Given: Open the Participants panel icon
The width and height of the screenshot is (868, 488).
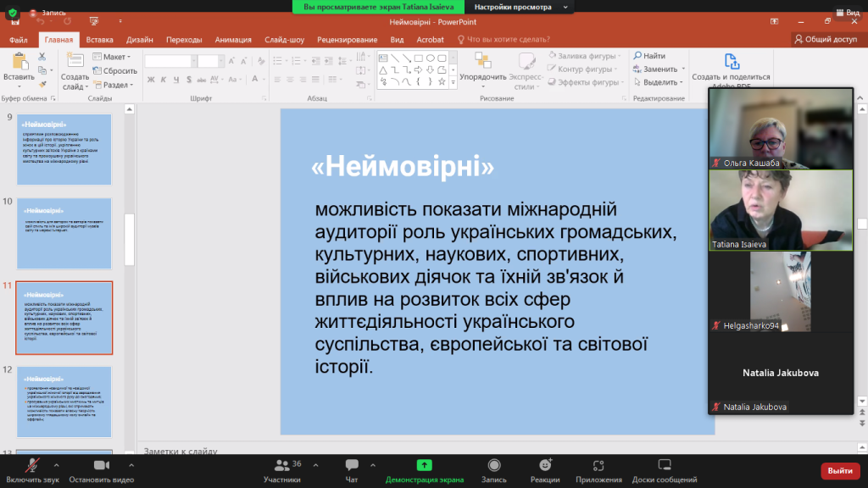Looking at the screenshot, I should pyautogui.click(x=281, y=465).
